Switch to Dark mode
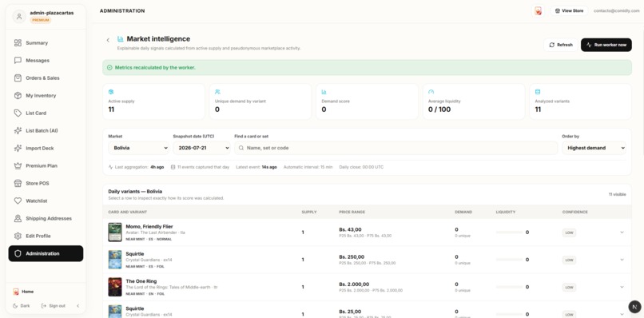Image resolution: width=644 pixels, height=318 pixels. 22,306
